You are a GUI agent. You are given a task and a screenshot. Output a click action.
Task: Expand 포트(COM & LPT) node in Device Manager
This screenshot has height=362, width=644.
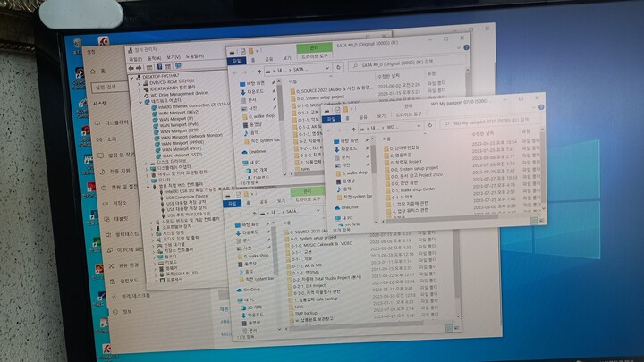(x=156, y=274)
